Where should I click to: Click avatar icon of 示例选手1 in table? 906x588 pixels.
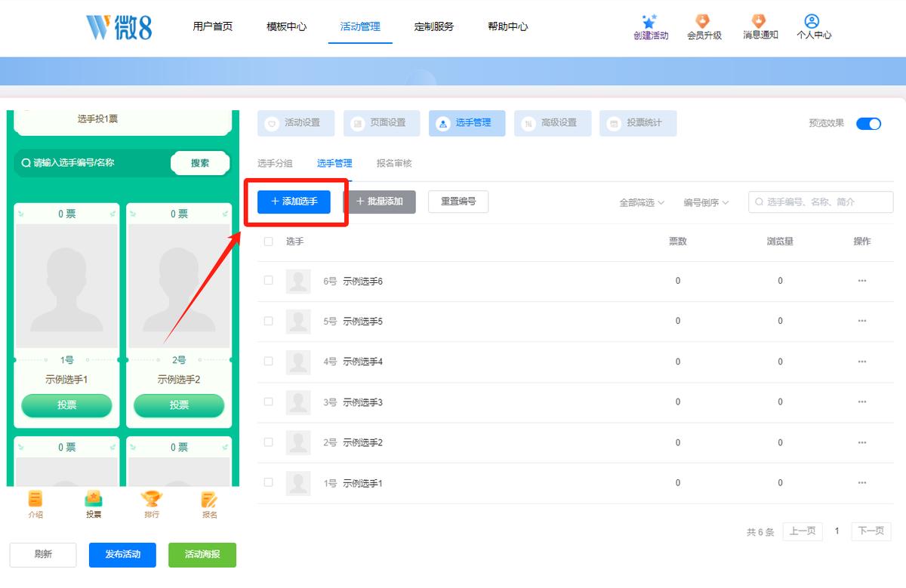coord(298,483)
